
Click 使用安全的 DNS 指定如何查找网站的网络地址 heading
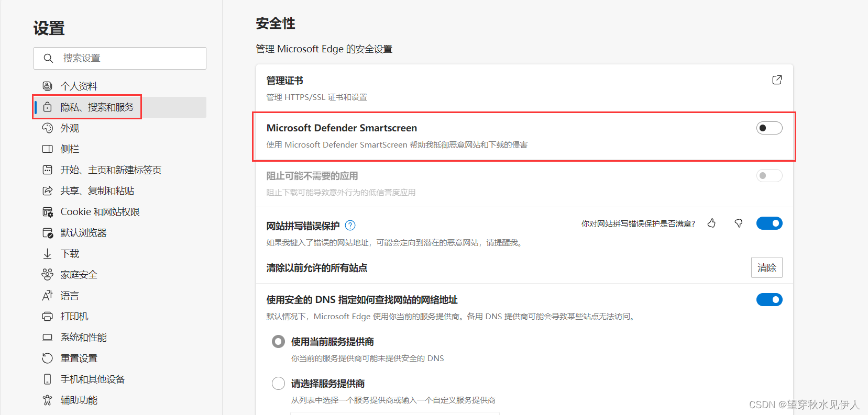(362, 300)
